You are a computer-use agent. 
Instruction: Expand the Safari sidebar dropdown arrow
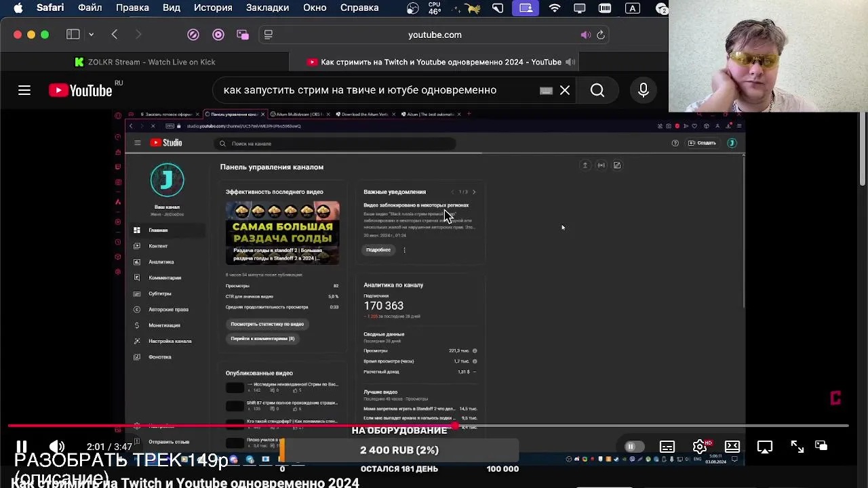coord(91,35)
